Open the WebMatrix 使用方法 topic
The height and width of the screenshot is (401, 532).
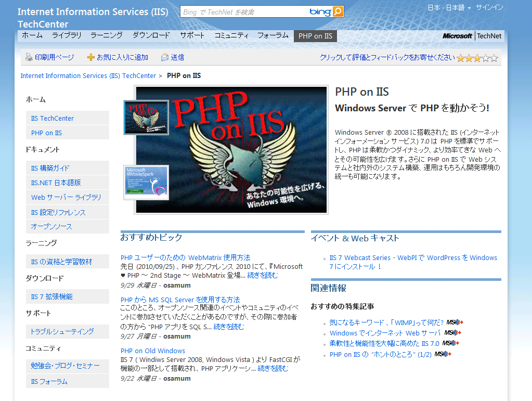[x=186, y=257]
